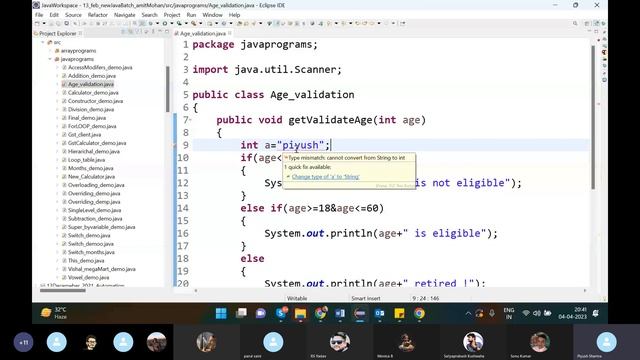Image resolution: width=640 pixels, height=360 pixels.
Task: Open the Window menu
Action: pyautogui.click(x=212, y=15)
